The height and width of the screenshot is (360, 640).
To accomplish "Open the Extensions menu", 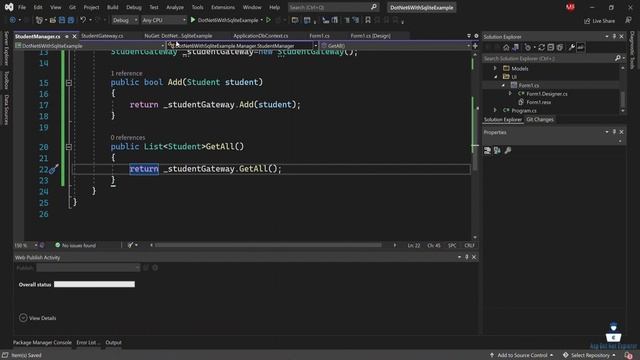I will 223,7.
